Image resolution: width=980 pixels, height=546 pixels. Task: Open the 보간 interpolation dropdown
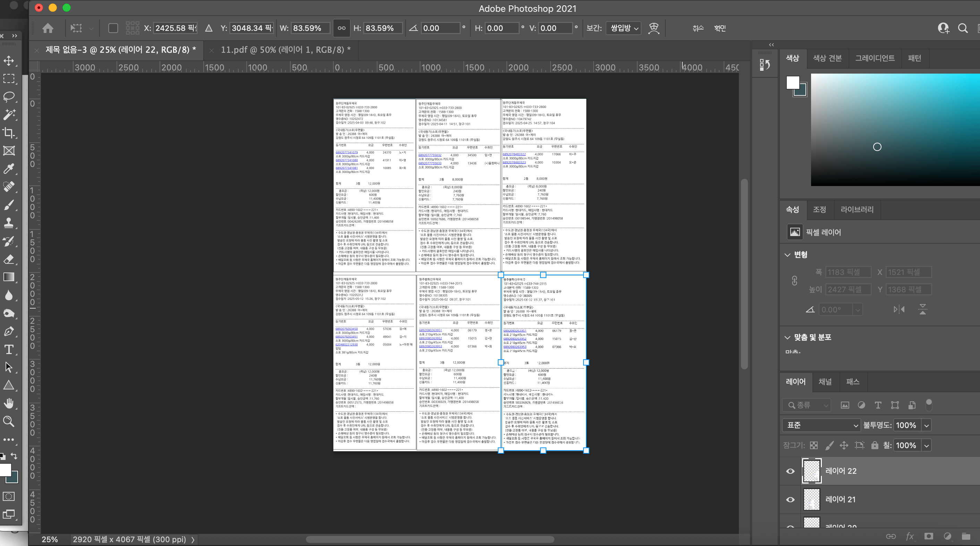click(x=624, y=28)
